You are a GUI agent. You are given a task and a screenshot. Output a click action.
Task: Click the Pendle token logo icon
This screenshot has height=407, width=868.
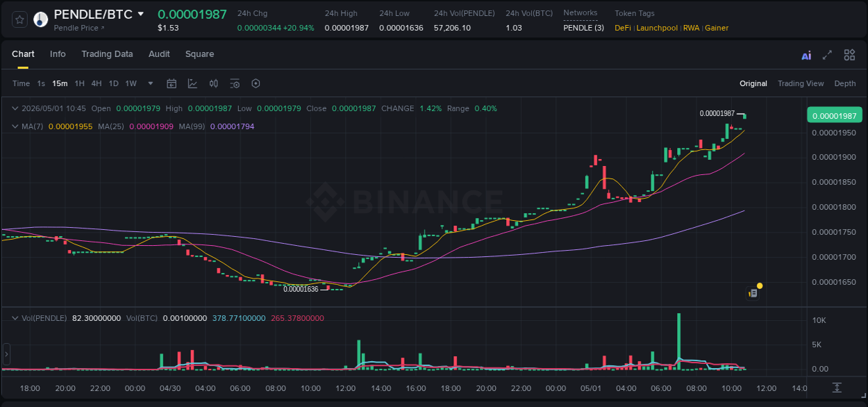[x=41, y=19]
